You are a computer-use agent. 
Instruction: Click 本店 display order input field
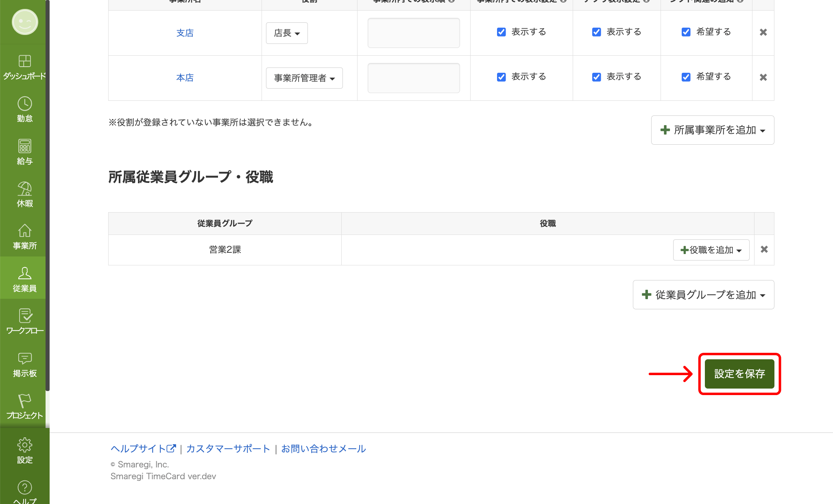click(x=414, y=78)
